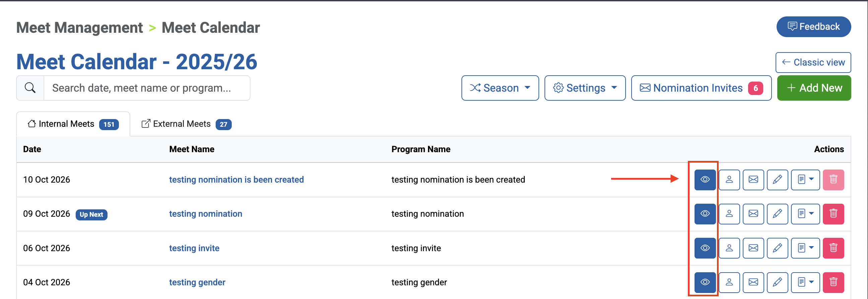The image size is (868, 299).
Task: Click the eye view icon for testing invite row
Action: click(x=705, y=248)
